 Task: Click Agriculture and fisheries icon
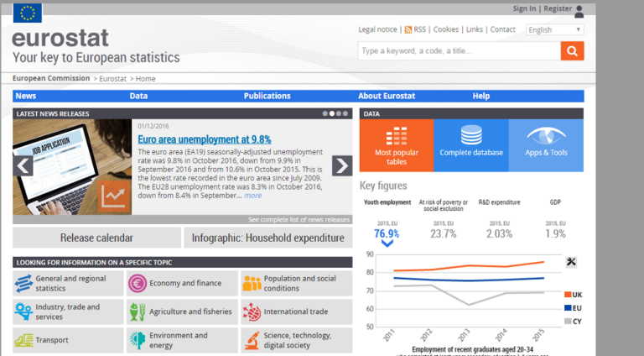click(138, 312)
